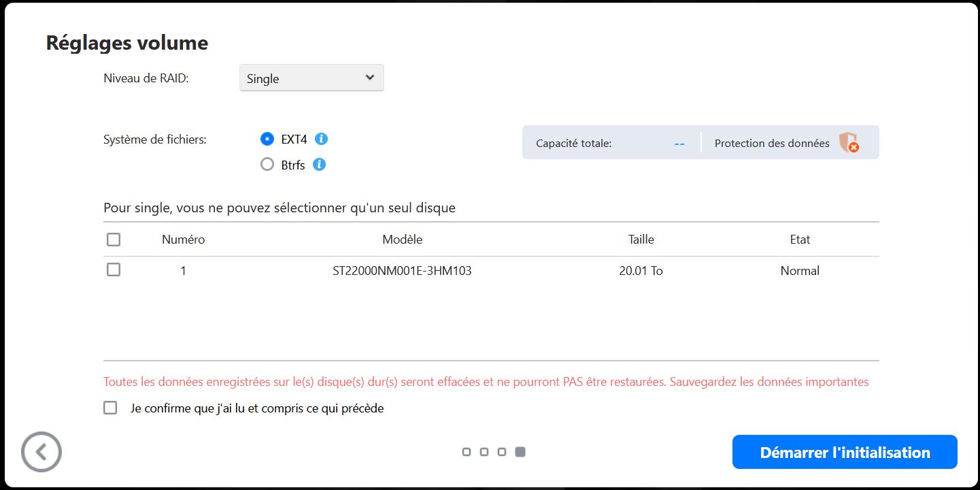
Task: Click Démarrer l'initialisation button
Action: coord(845,452)
